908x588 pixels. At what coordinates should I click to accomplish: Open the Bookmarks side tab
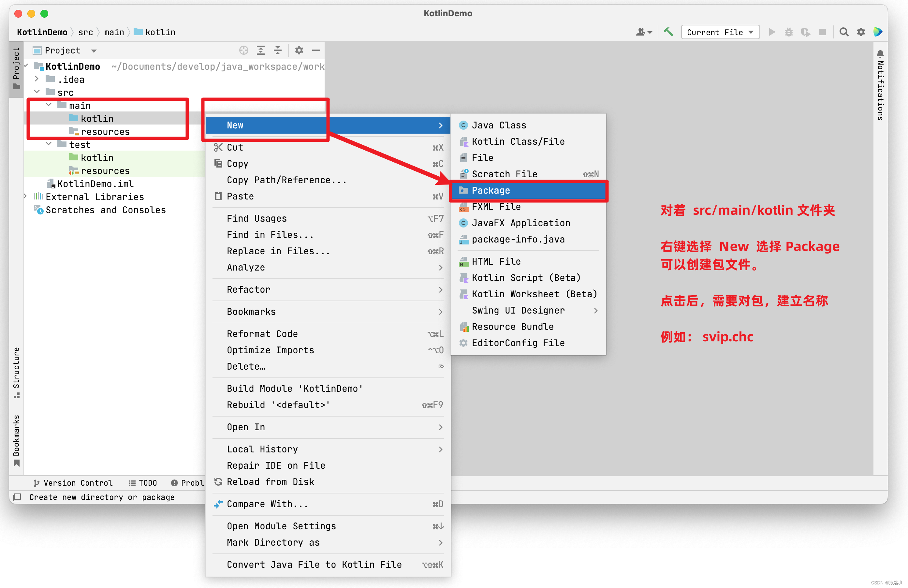[x=16, y=441]
